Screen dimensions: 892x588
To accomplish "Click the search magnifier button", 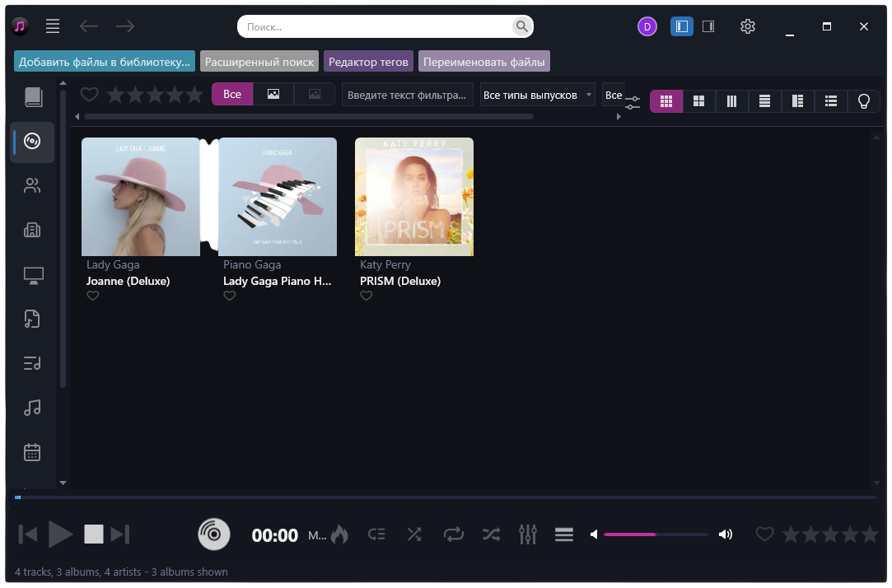I will [x=521, y=26].
